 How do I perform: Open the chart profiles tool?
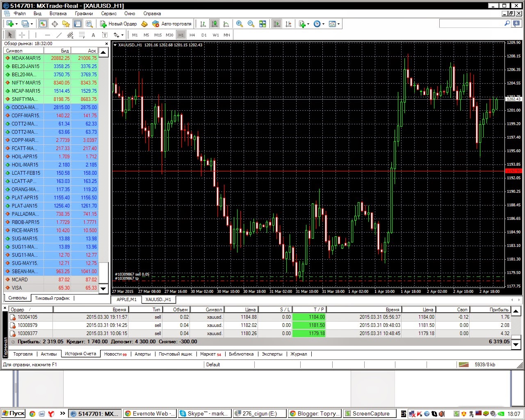point(25,24)
